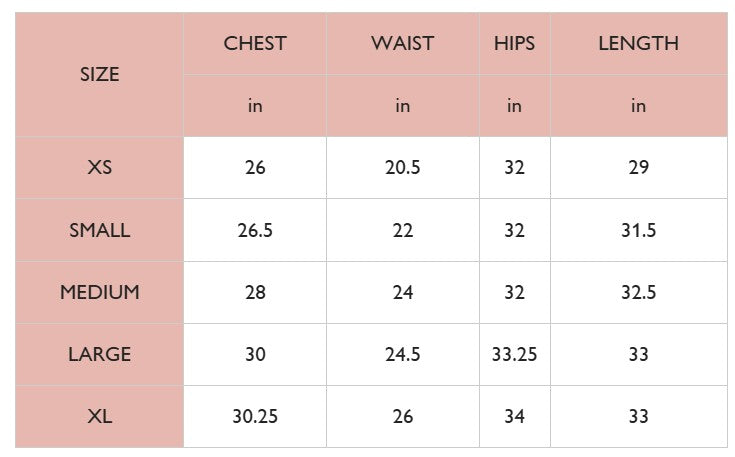The width and height of the screenshot is (735, 457).
Task: Click the WAIST column header
Action: point(402,43)
